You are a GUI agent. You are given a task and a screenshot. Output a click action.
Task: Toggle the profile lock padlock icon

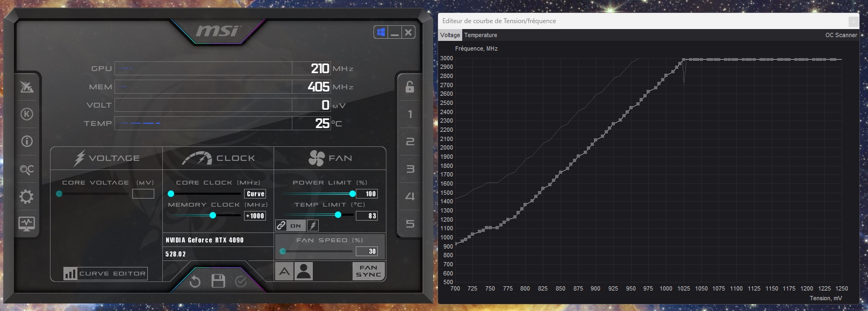coord(410,86)
